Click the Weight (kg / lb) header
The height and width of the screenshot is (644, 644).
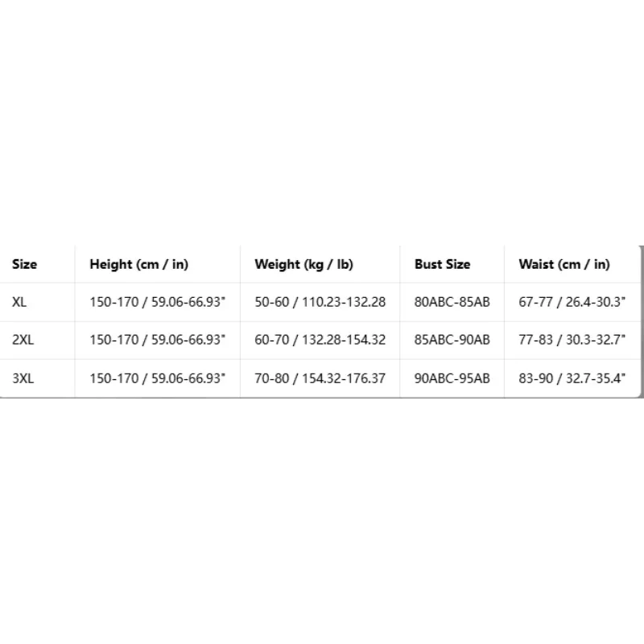[303, 264]
